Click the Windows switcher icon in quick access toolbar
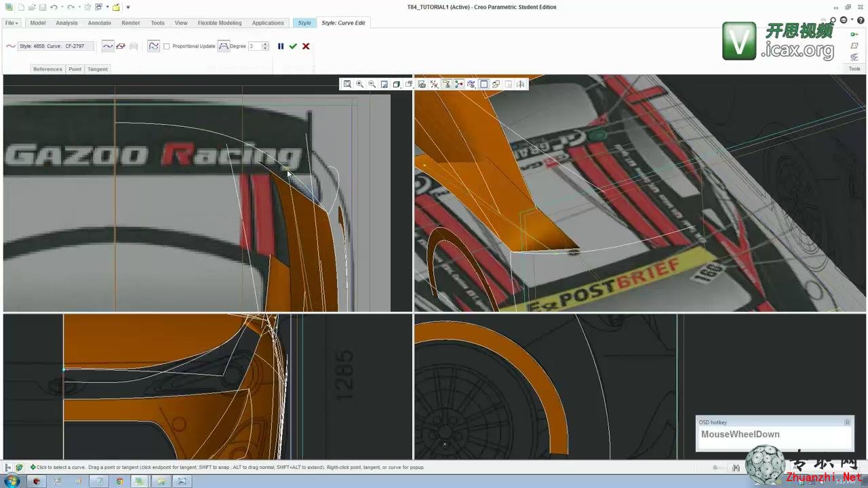The image size is (868, 488). pyautogui.click(x=98, y=7)
